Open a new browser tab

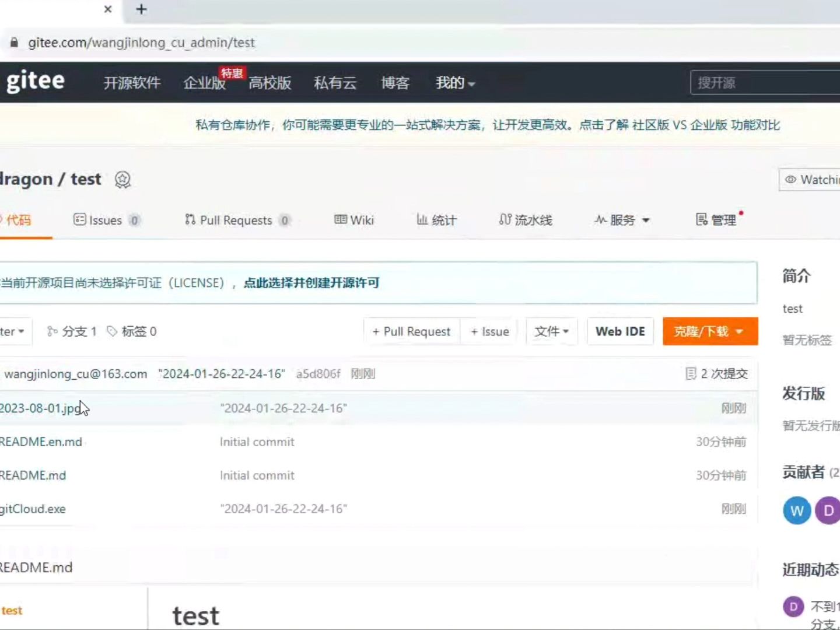141,9
